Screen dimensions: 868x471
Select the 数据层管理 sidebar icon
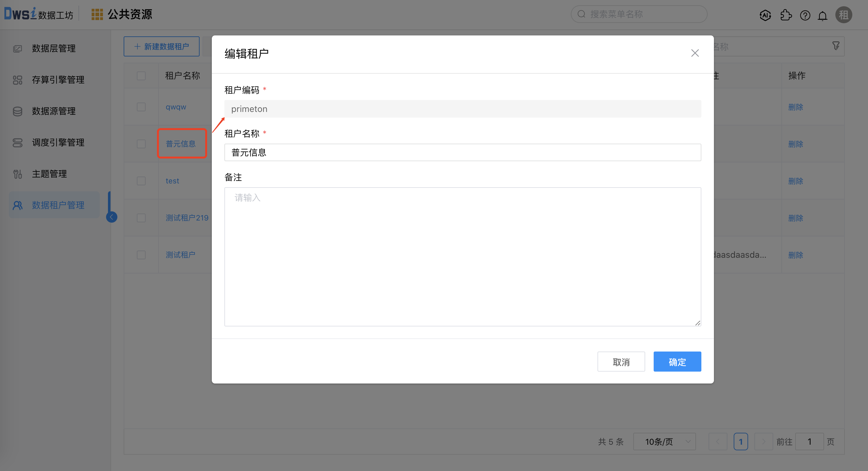pyautogui.click(x=18, y=48)
